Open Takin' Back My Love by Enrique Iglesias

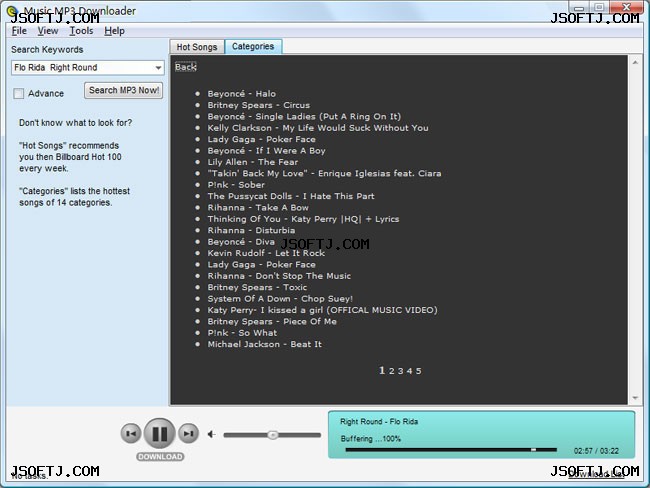tap(324, 173)
